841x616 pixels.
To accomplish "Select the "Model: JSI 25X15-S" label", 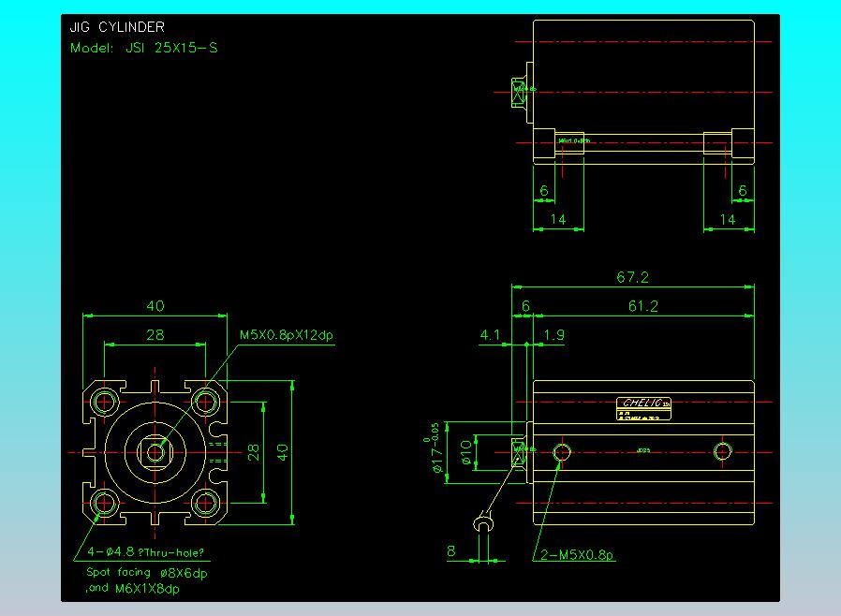I will click(x=143, y=48).
